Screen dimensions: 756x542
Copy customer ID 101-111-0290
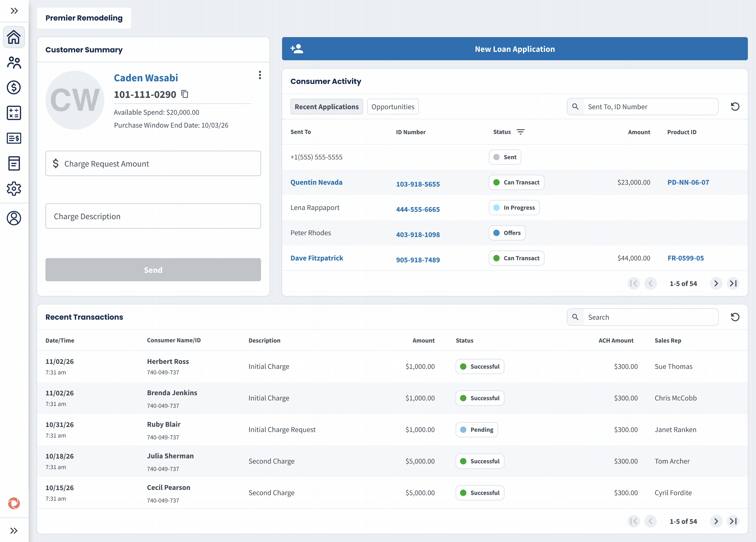click(185, 94)
